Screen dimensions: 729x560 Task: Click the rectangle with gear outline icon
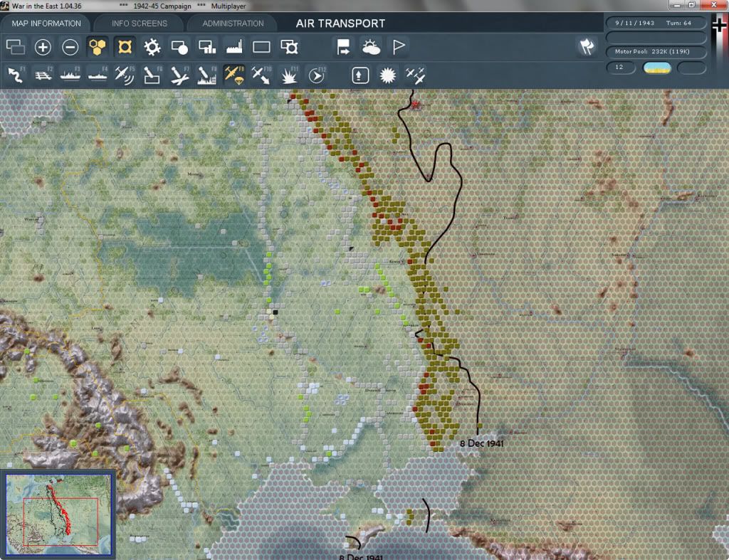pyautogui.click(x=289, y=47)
